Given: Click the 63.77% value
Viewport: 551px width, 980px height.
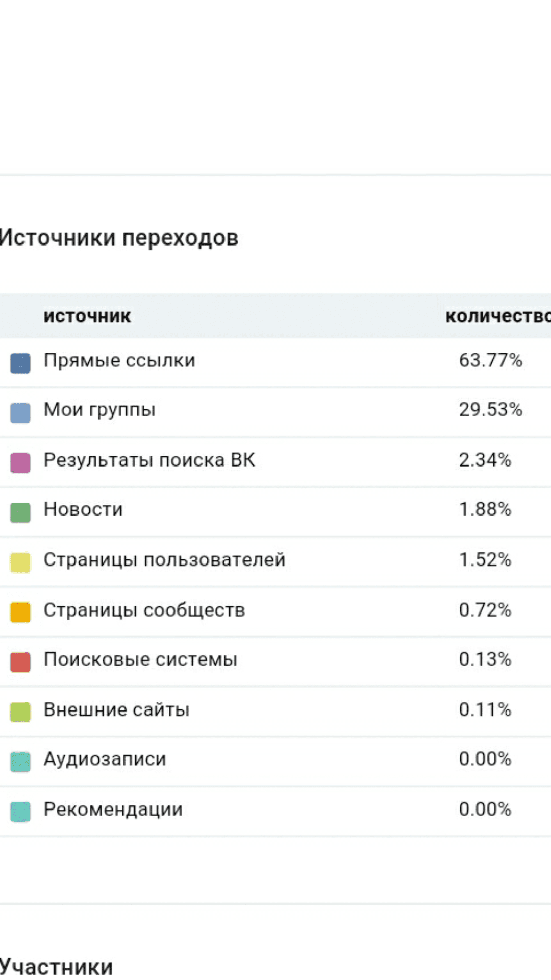Looking at the screenshot, I should tap(490, 360).
